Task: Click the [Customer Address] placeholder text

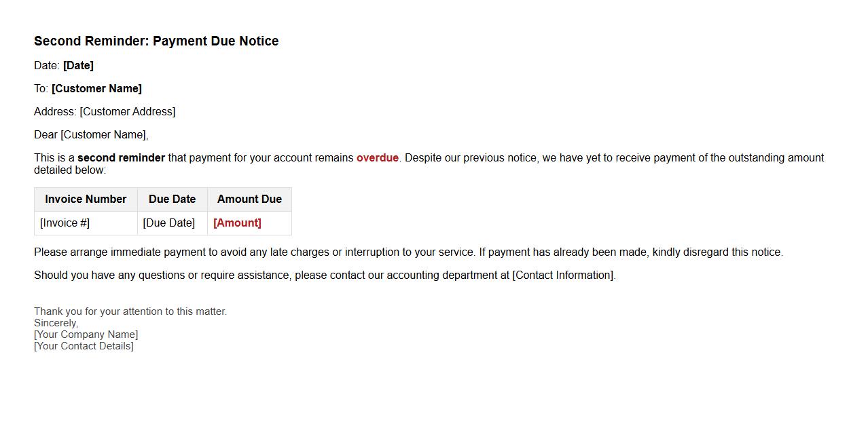Action: (127, 112)
